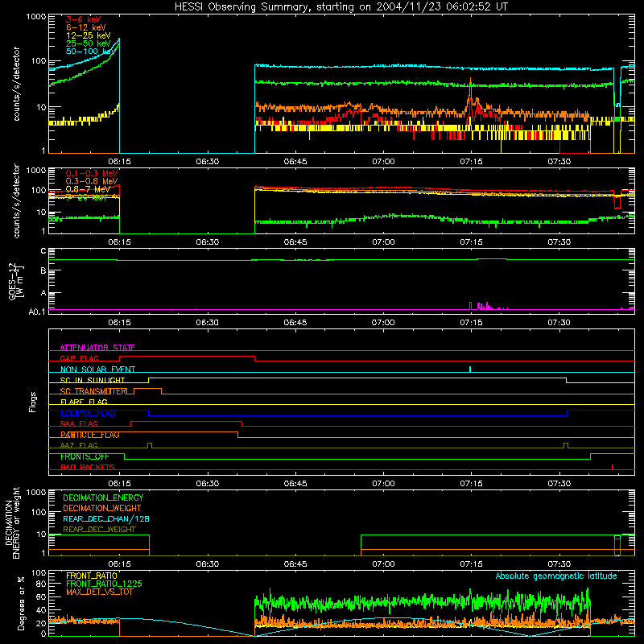The height and width of the screenshot is (644, 644).
Task: Click the counts/s/detector label of the keV panel
Action: [x=16, y=84]
